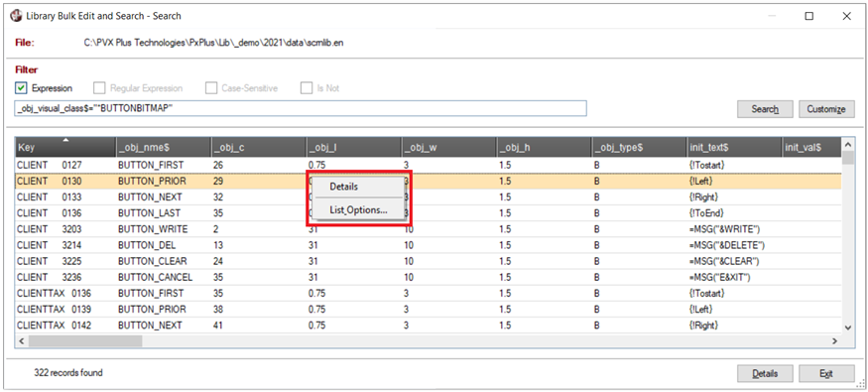Screen dimensions: 868x392
Task: Toggle the Expression checkbox
Action: 21,88
